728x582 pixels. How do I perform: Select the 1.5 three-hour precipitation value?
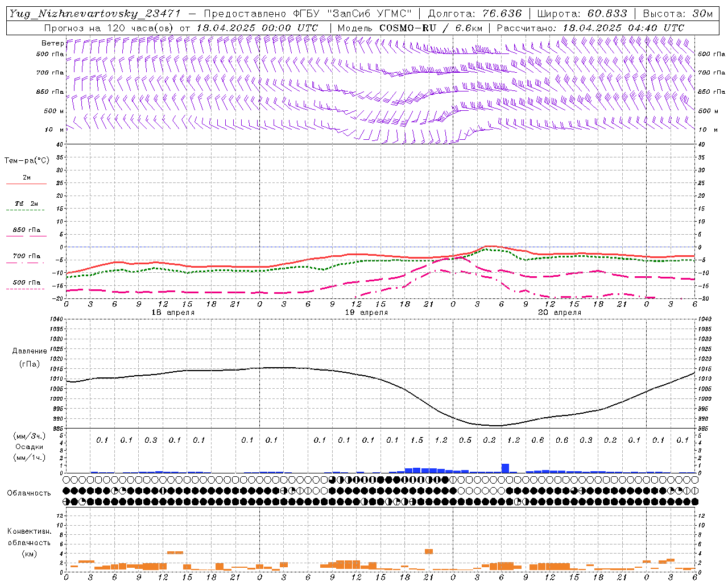417,440
